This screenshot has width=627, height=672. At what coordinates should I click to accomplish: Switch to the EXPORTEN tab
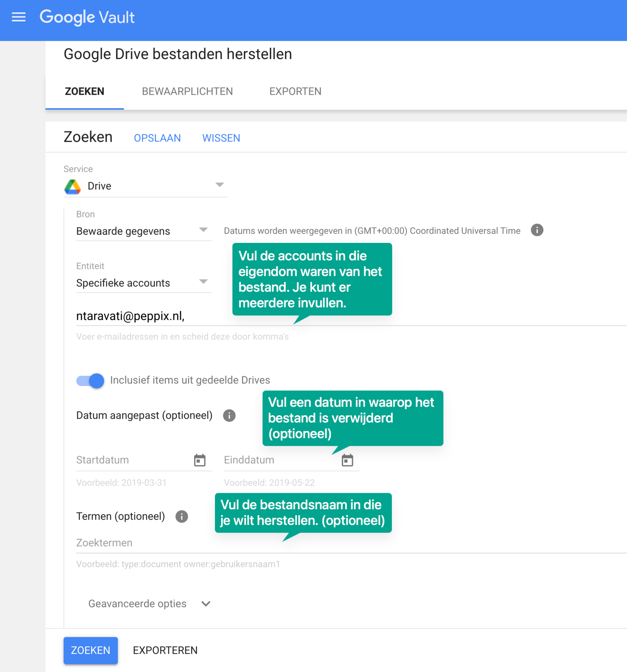295,91
